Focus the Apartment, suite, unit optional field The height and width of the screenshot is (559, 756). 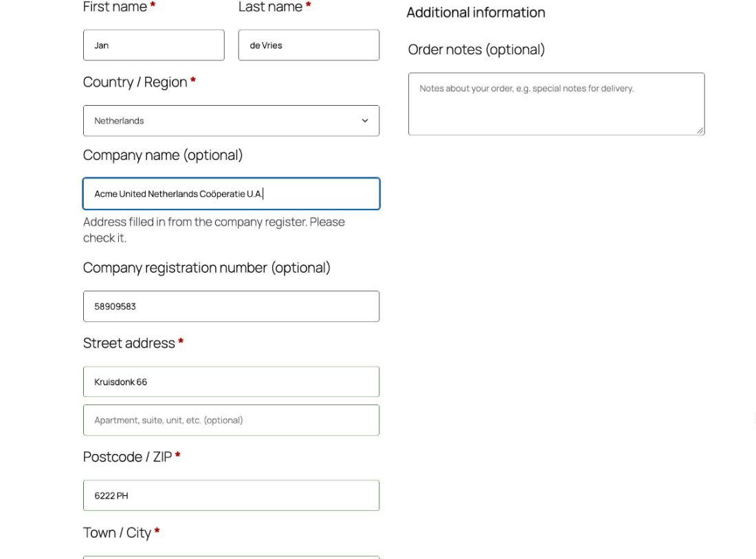tap(232, 420)
